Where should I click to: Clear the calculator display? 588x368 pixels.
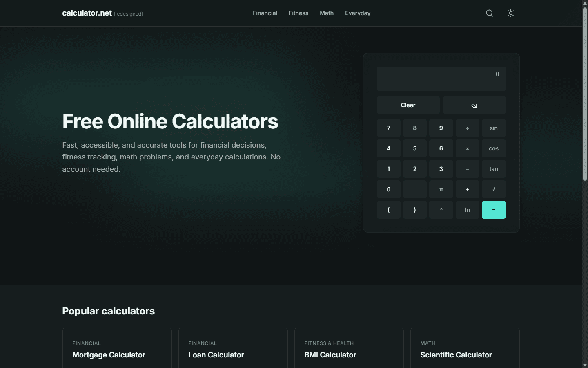tap(408, 105)
